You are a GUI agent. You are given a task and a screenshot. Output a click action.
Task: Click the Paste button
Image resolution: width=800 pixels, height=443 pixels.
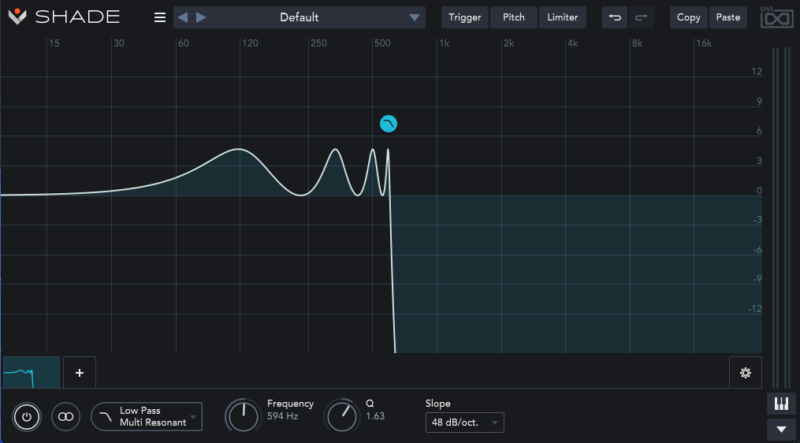point(728,17)
